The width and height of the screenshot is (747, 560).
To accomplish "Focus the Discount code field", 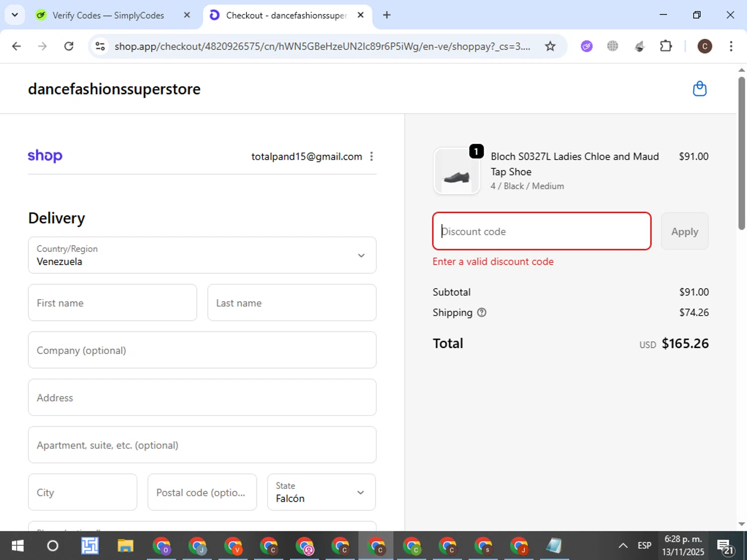I will coord(542,231).
